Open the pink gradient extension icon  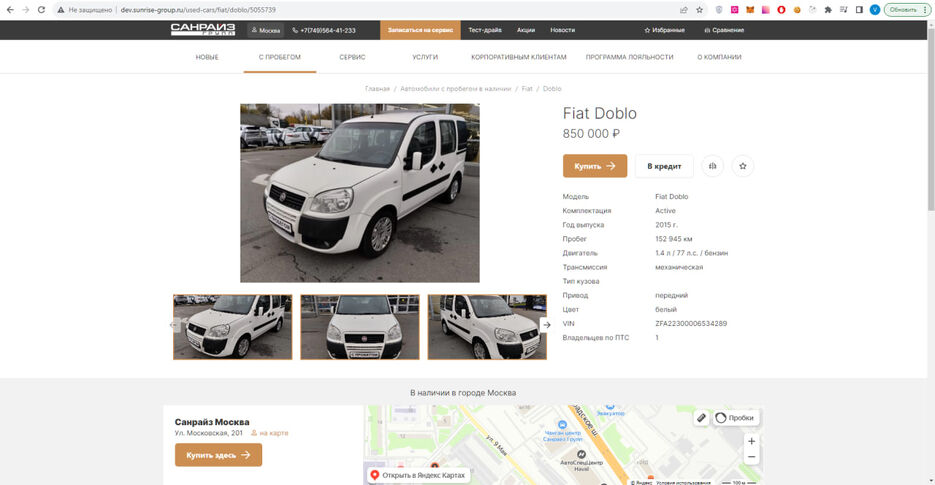coord(766,10)
